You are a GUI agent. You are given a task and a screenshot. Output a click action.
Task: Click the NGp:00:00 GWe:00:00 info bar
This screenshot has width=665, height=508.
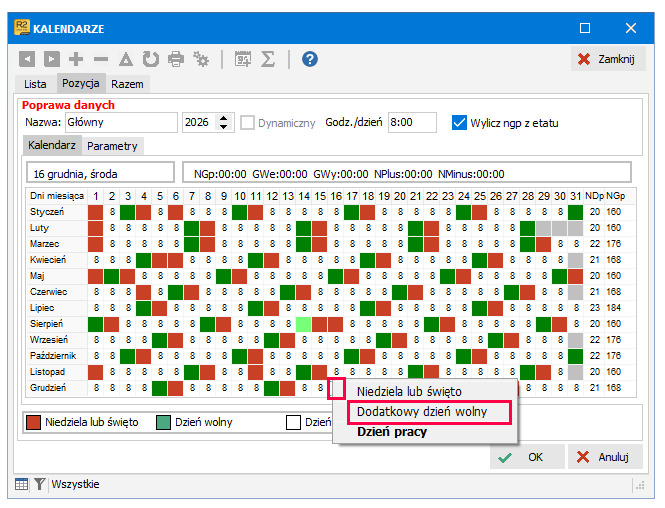coord(407,173)
